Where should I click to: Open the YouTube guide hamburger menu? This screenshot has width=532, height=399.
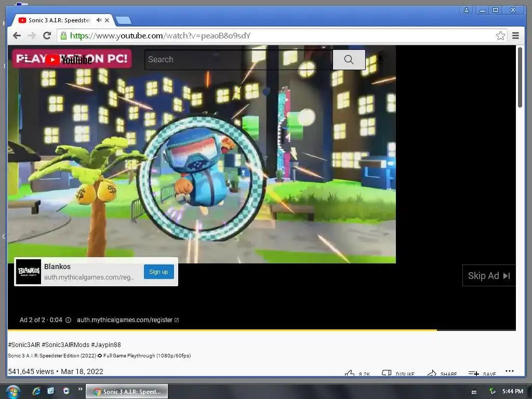coord(26,59)
